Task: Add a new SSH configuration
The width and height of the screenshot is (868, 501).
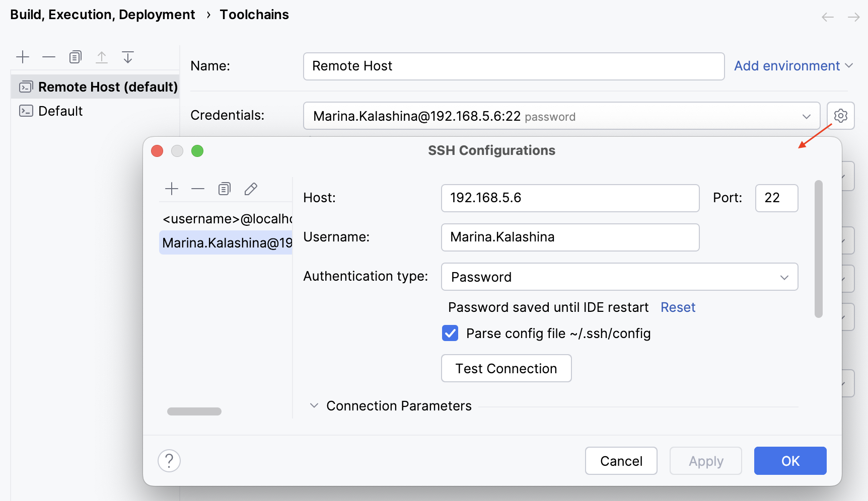Action: click(172, 189)
